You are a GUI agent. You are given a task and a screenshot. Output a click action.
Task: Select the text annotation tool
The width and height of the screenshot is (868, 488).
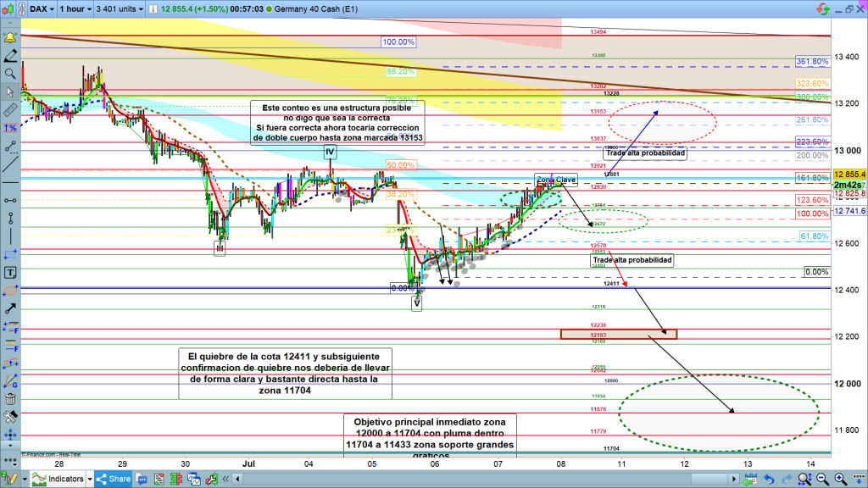[x=10, y=273]
